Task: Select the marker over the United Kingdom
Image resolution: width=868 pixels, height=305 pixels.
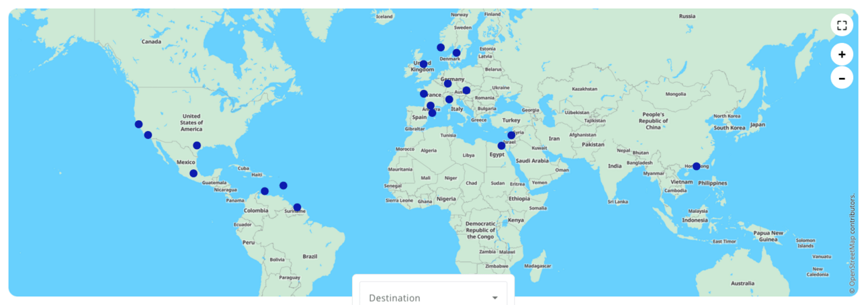Action: click(423, 64)
